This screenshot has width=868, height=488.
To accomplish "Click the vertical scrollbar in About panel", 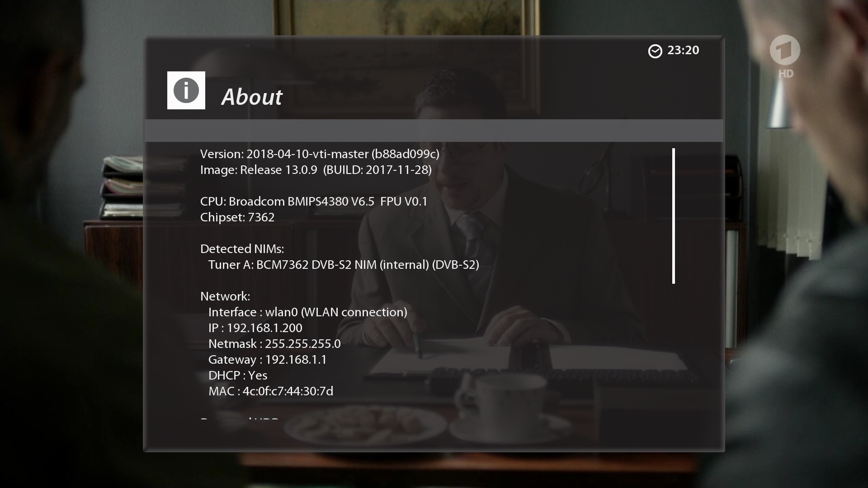I will pos(674,216).
